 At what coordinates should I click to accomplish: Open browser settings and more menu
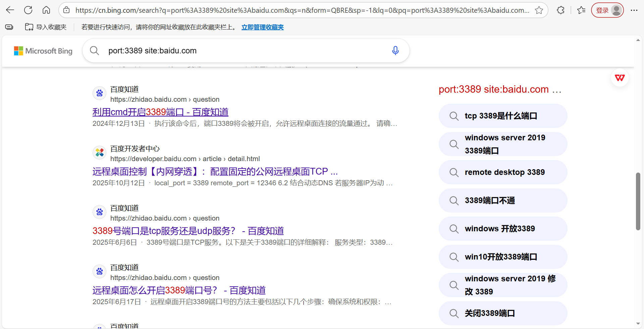tap(634, 10)
